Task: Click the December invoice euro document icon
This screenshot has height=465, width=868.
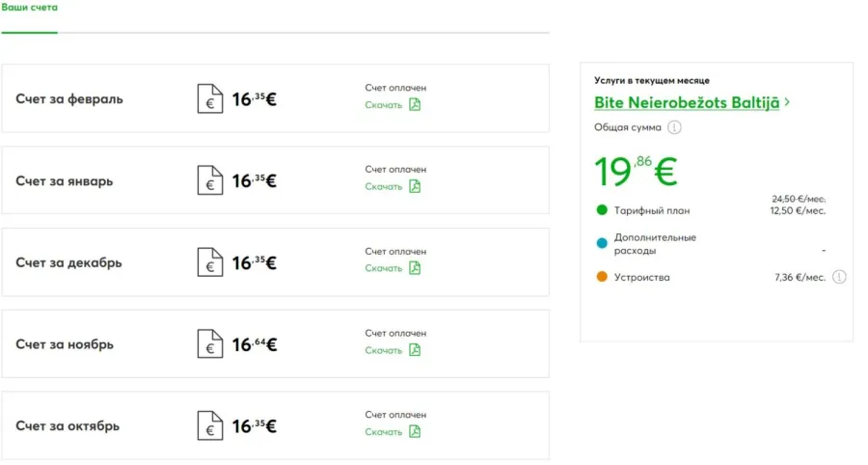Action: (x=210, y=262)
